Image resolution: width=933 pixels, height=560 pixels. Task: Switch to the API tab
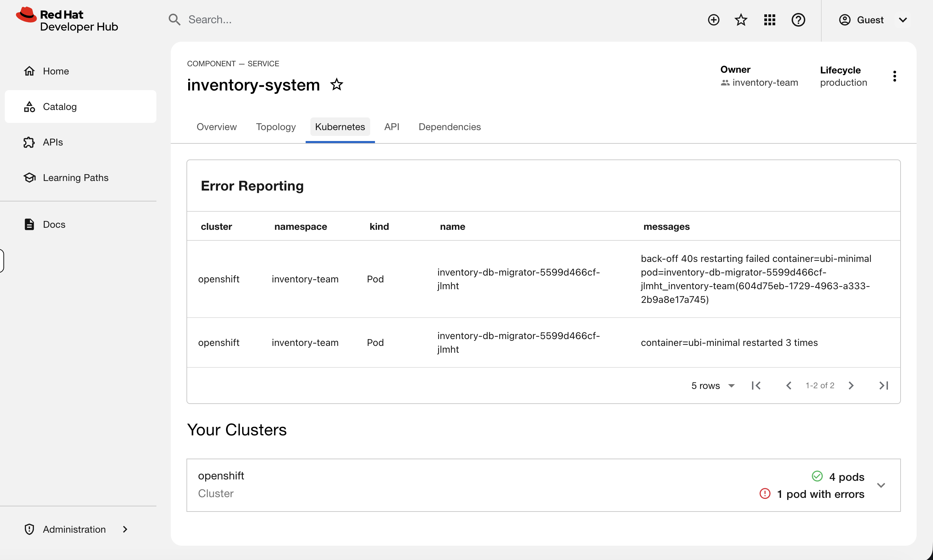click(392, 127)
